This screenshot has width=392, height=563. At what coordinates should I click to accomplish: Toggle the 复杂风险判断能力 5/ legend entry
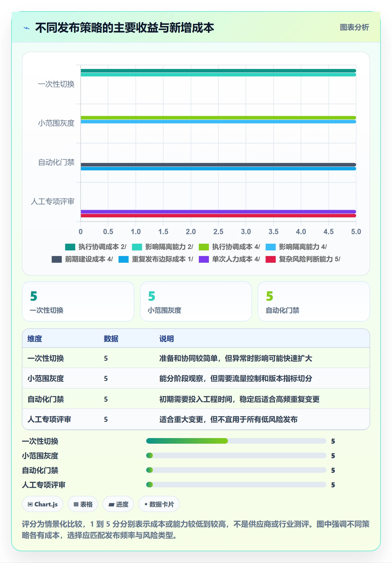pyautogui.click(x=303, y=259)
